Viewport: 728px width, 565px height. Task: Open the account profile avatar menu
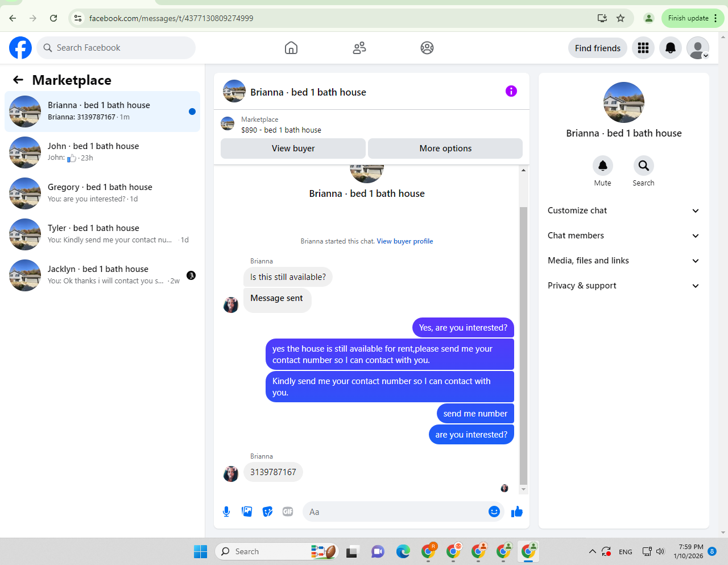tap(698, 48)
